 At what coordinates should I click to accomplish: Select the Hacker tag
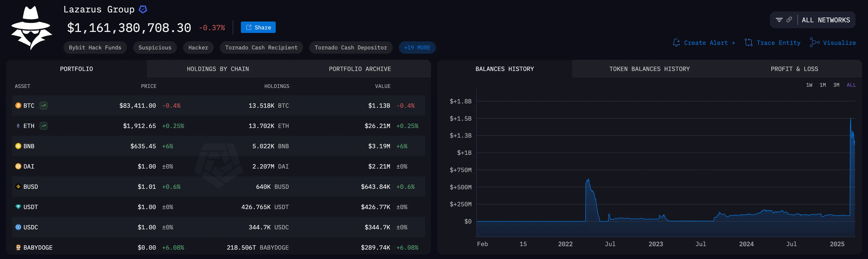pos(198,47)
